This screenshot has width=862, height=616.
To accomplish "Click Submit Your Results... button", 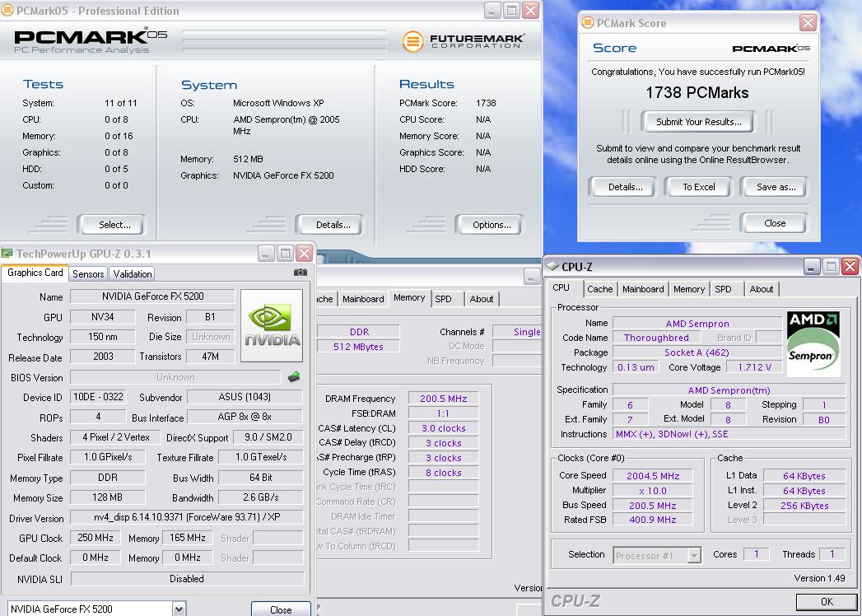I will [x=698, y=122].
